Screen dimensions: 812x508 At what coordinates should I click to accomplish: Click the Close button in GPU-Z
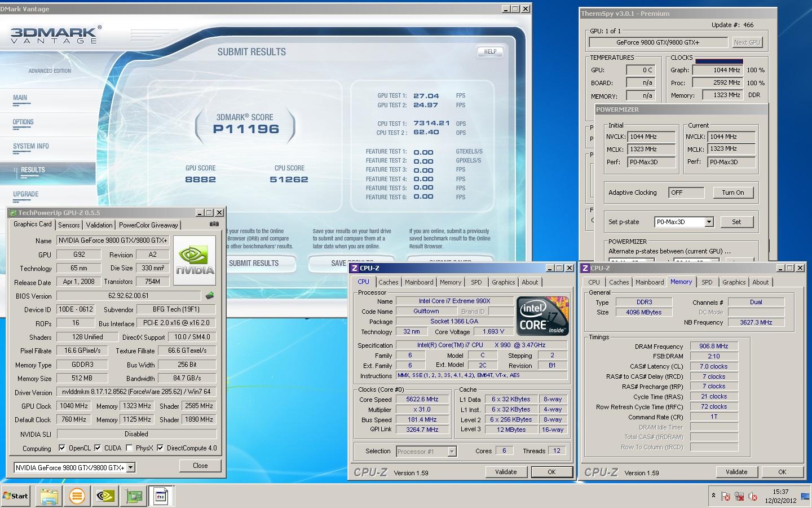[x=200, y=466]
